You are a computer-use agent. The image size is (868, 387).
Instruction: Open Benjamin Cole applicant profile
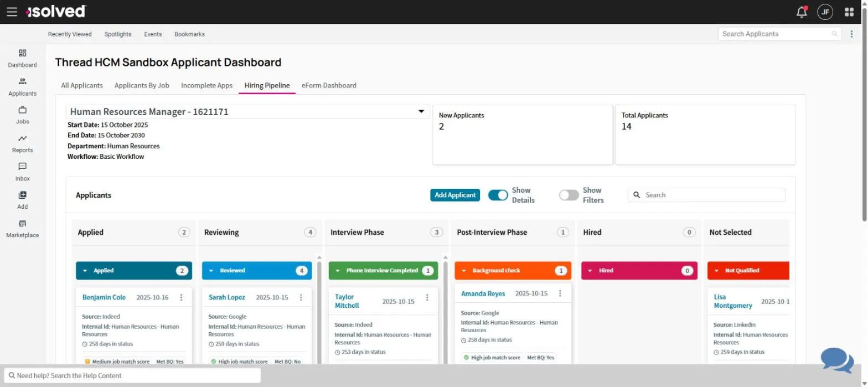tap(104, 297)
